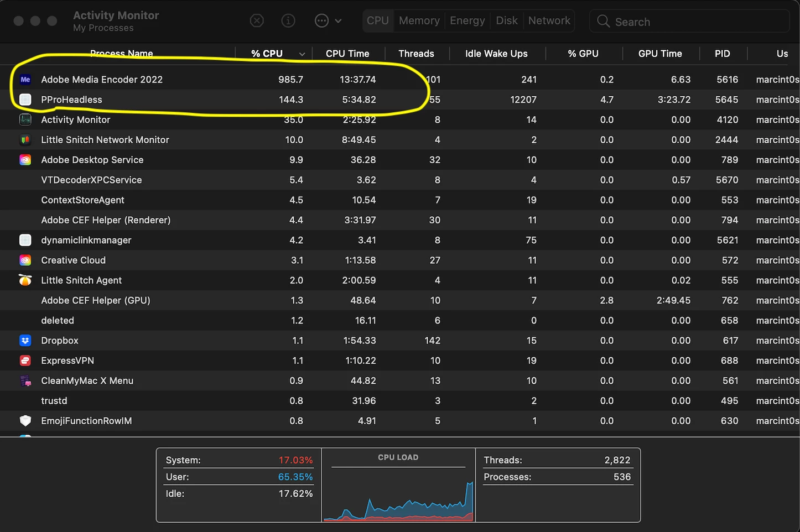
Task: Switch to the Memory tab
Action: 419,20
